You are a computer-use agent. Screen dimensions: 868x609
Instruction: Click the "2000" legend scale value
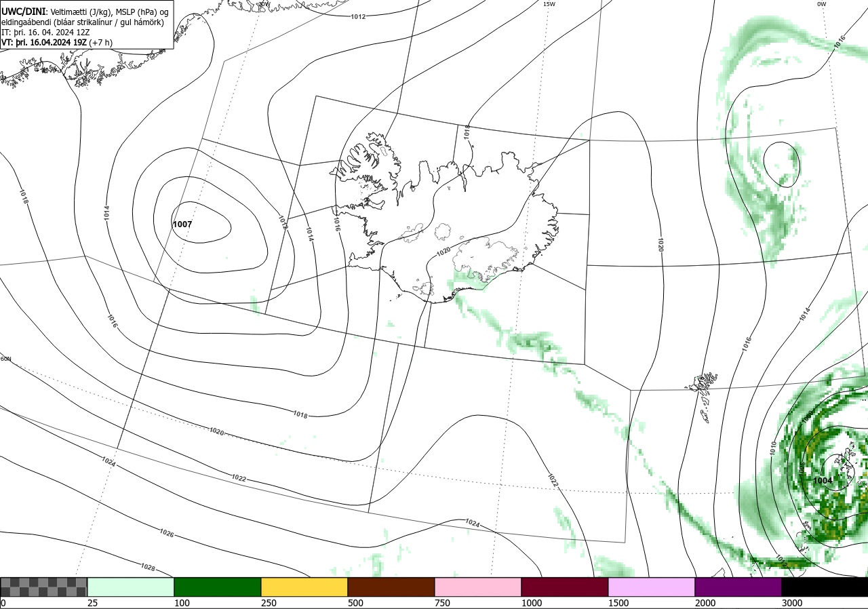(705, 603)
